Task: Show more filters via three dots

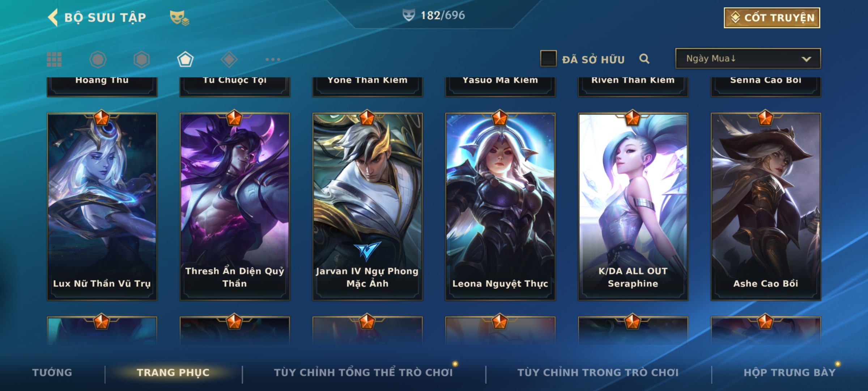Action: 273,59
